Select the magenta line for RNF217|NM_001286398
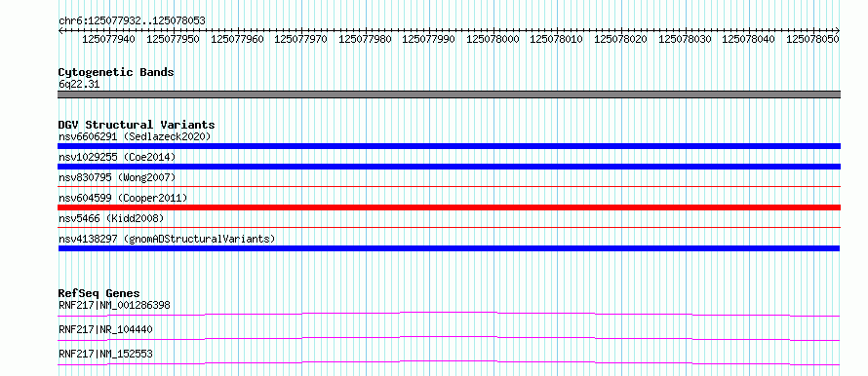 click(x=449, y=314)
